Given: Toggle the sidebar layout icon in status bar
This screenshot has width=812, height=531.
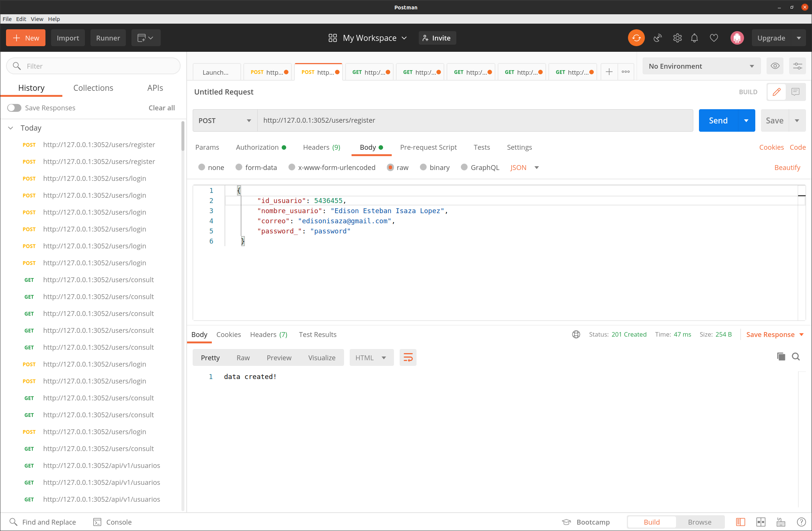Looking at the screenshot, I should coord(741,522).
